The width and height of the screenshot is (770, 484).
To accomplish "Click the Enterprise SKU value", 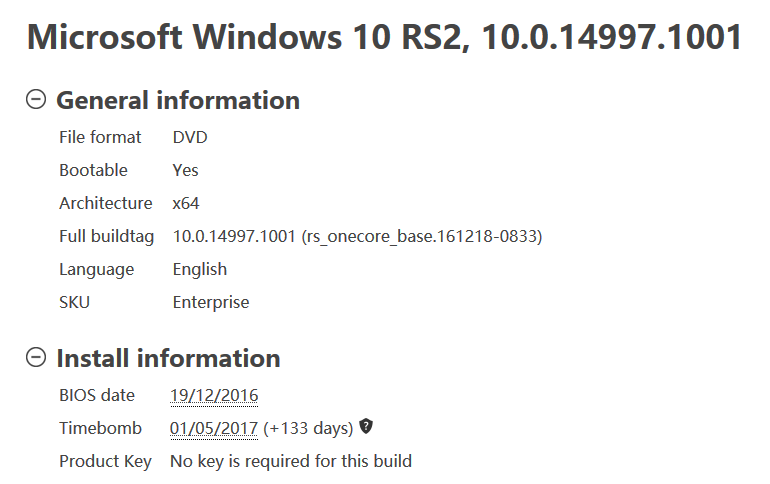I will 211,302.
